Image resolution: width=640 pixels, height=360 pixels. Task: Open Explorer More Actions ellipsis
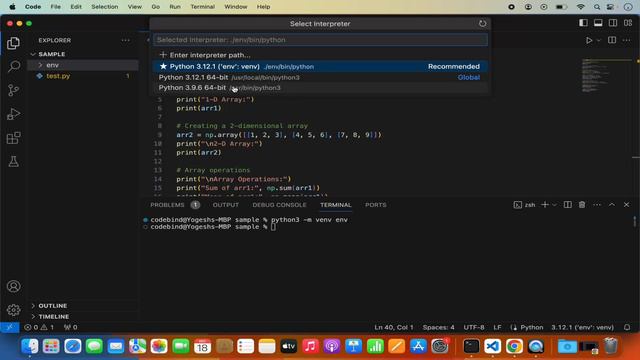(x=125, y=40)
